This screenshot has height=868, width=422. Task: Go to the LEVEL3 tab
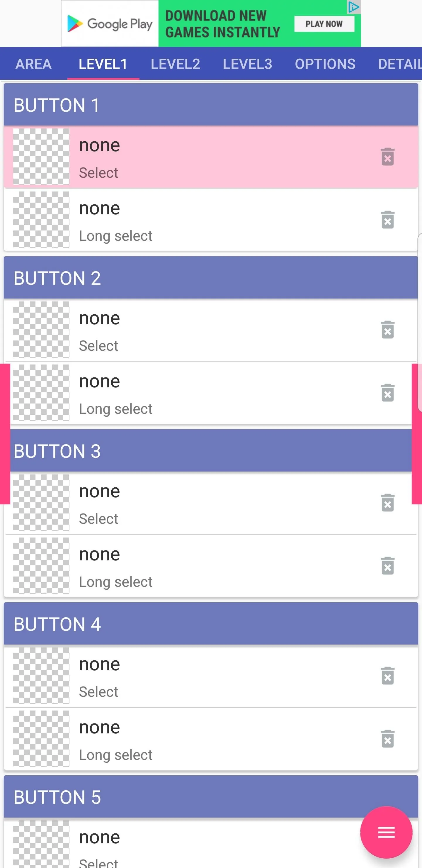click(x=248, y=64)
